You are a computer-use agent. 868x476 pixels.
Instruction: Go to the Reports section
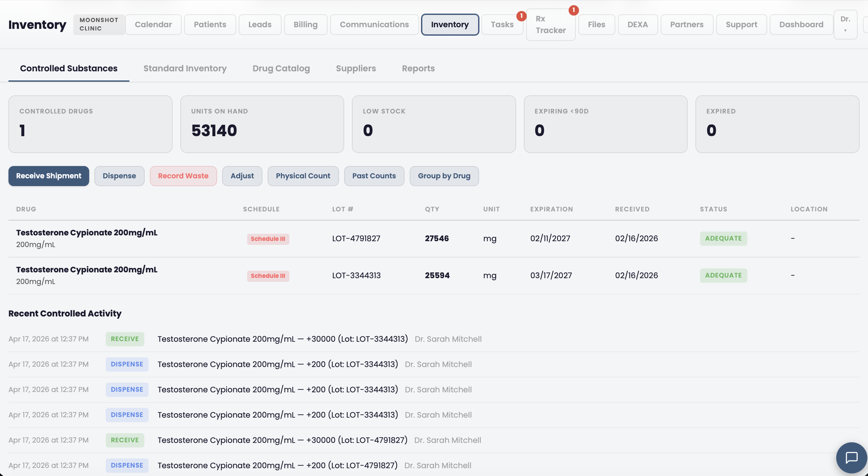pos(418,68)
